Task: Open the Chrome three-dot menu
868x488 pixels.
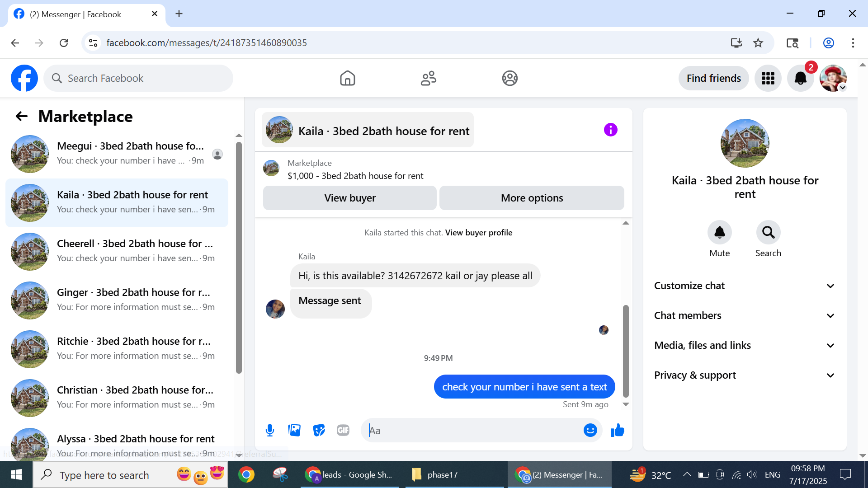Action: [x=853, y=43]
